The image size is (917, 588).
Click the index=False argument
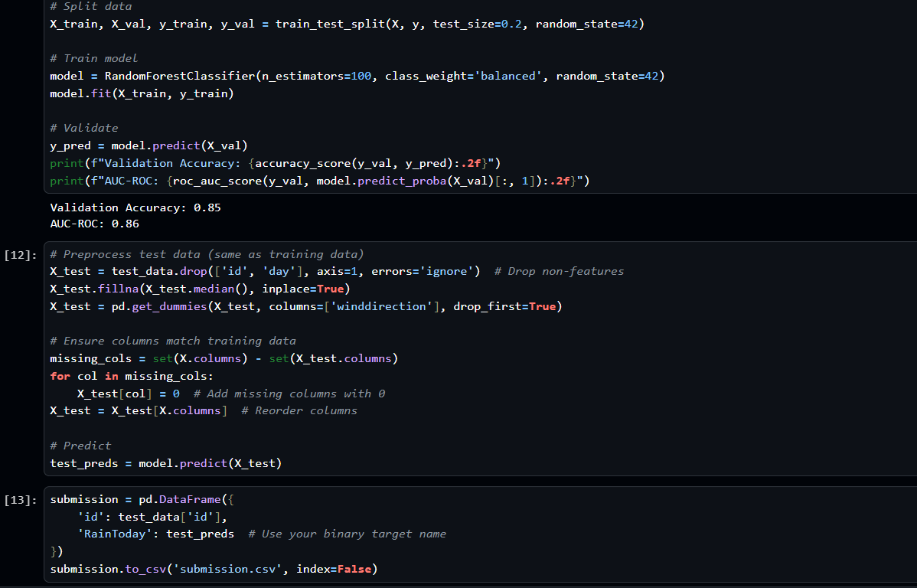(x=333, y=570)
